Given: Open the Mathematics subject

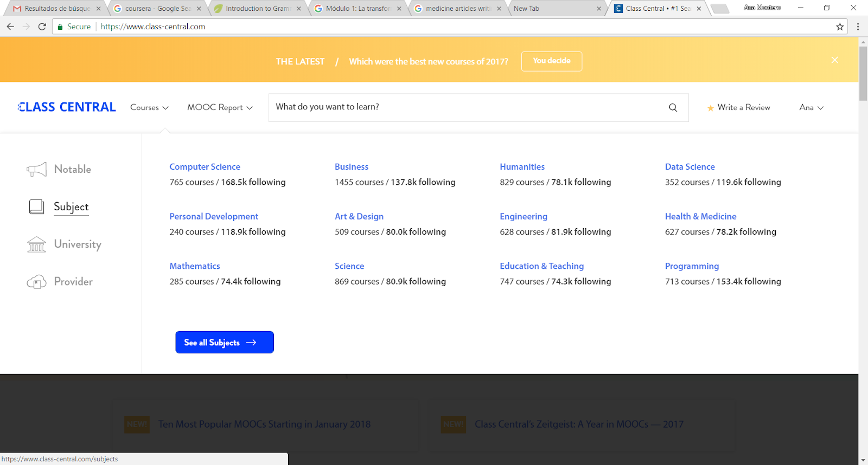Looking at the screenshot, I should click(195, 266).
